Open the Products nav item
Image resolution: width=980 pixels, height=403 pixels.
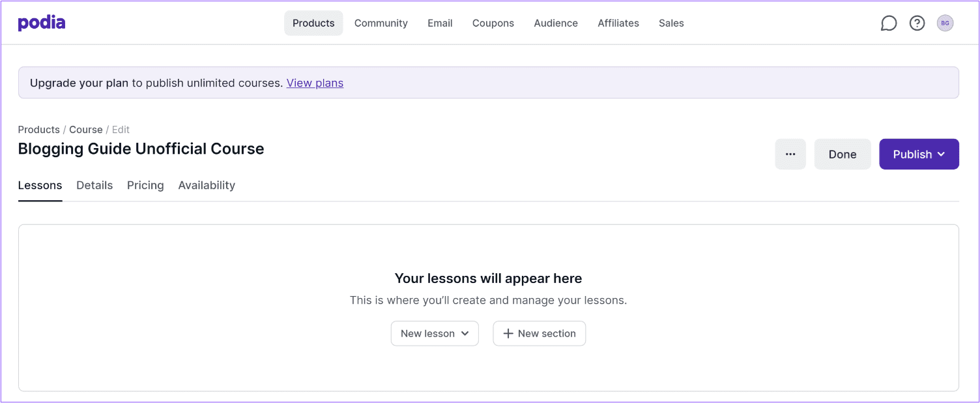pos(313,23)
